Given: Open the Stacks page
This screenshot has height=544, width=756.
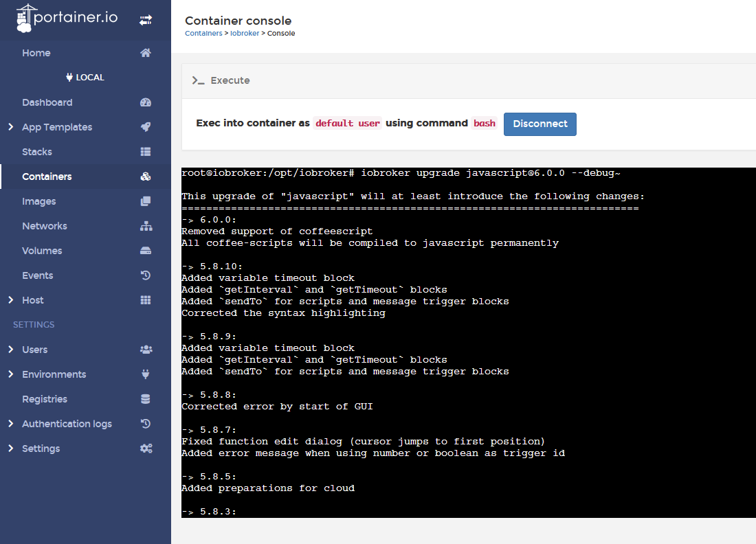Looking at the screenshot, I should [x=37, y=152].
